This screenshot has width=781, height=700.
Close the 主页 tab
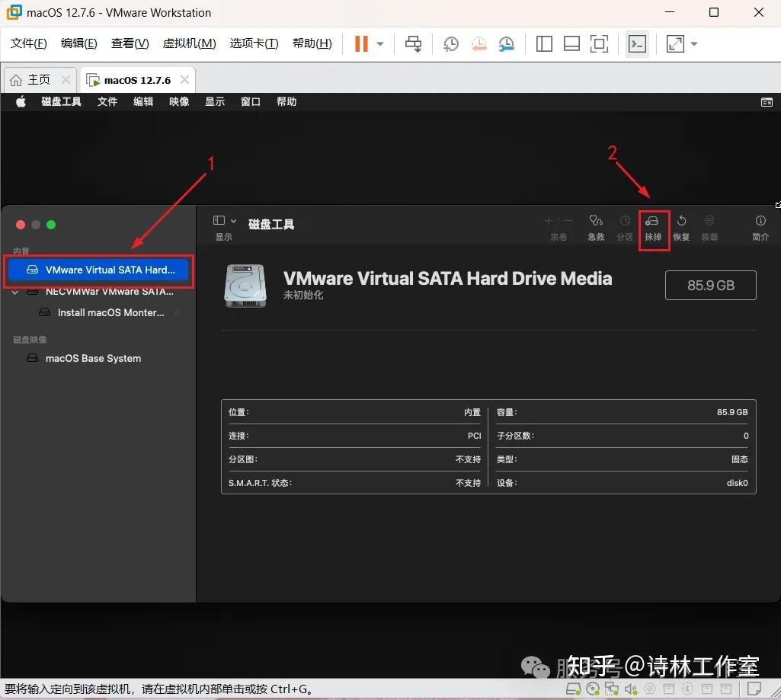66,80
